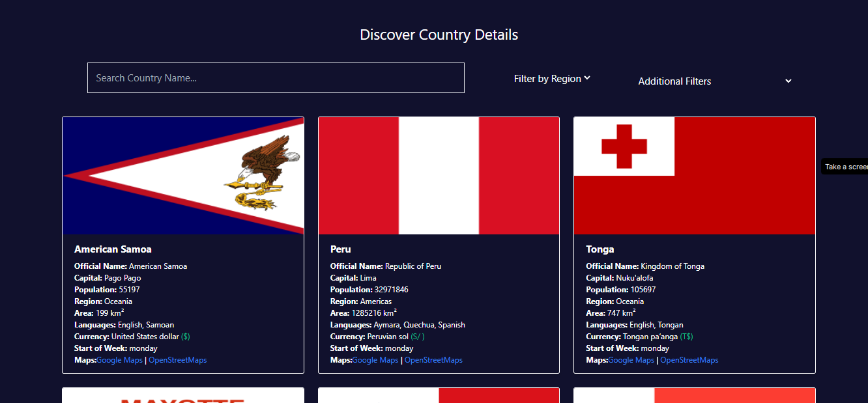The width and height of the screenshot is (868, 403).
Task: Expand the Additional Filters dropdown
Action: coord(714,81)
